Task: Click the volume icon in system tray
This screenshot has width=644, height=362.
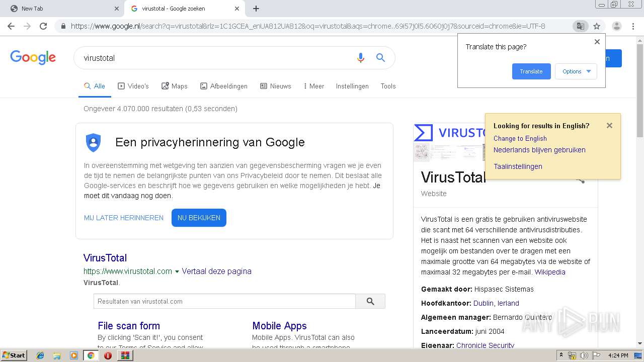Action: [584, 355]
